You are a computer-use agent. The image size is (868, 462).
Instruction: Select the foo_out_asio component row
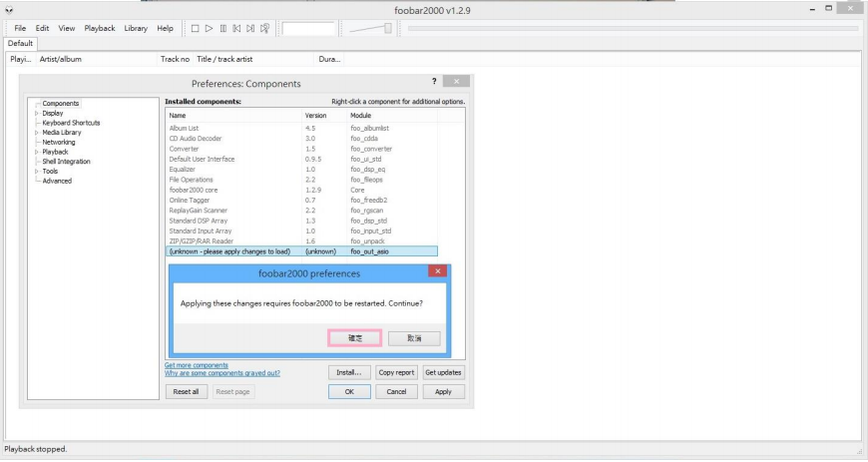tap(301, 251)
